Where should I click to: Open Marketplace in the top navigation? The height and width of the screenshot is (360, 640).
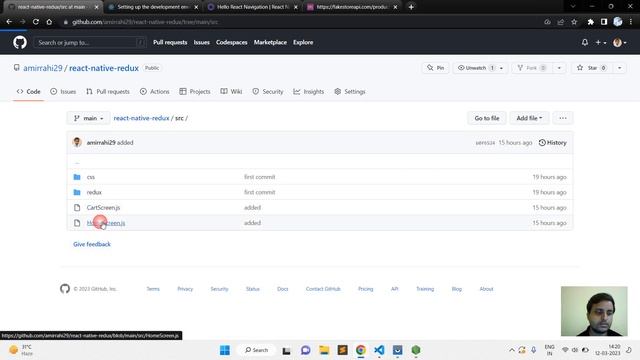(x=270, y=42)
